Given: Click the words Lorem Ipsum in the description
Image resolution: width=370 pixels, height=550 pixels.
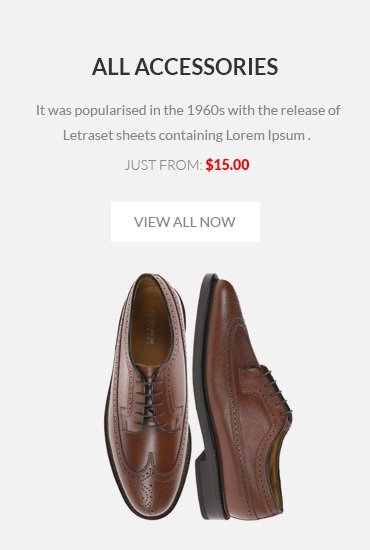Looking at the screenshot, I should (x=265, y=135).
